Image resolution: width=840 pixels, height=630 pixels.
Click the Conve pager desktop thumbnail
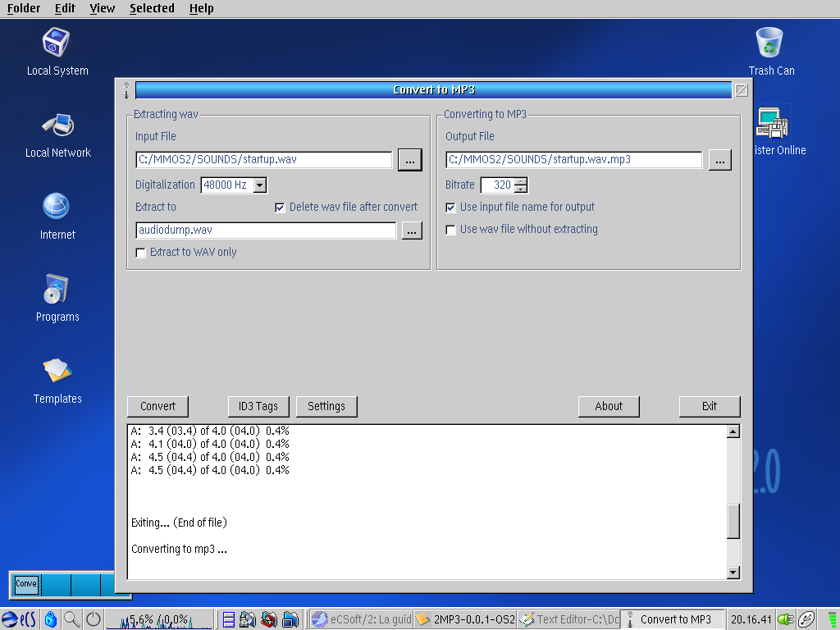[x=26, y=584]
